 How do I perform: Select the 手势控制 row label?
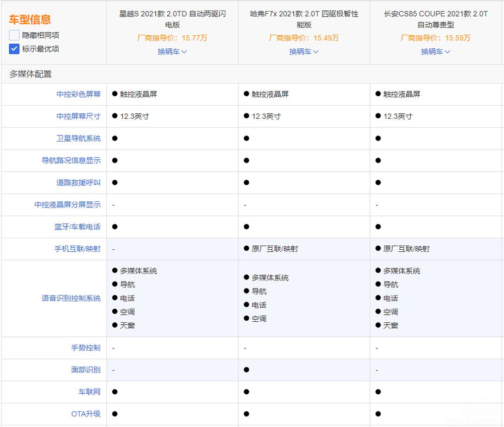86,348
